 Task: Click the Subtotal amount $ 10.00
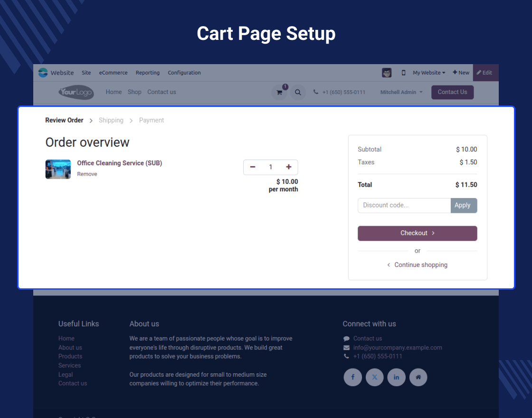[466, 149]
